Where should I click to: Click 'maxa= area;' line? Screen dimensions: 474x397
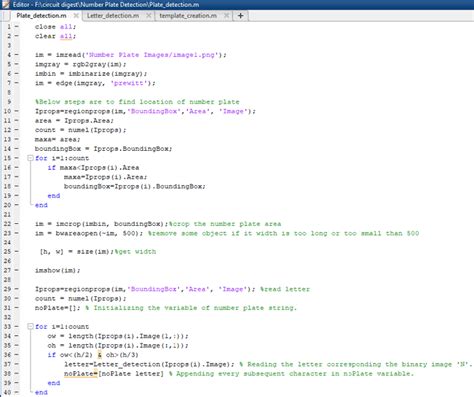(x=58, y=139)
